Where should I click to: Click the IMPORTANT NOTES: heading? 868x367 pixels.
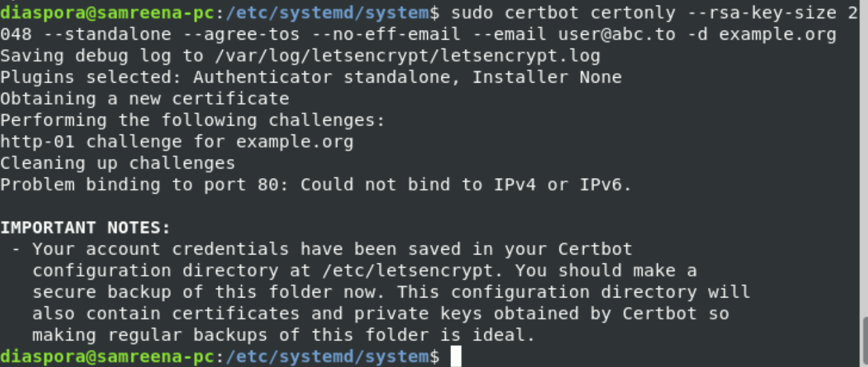85,228
